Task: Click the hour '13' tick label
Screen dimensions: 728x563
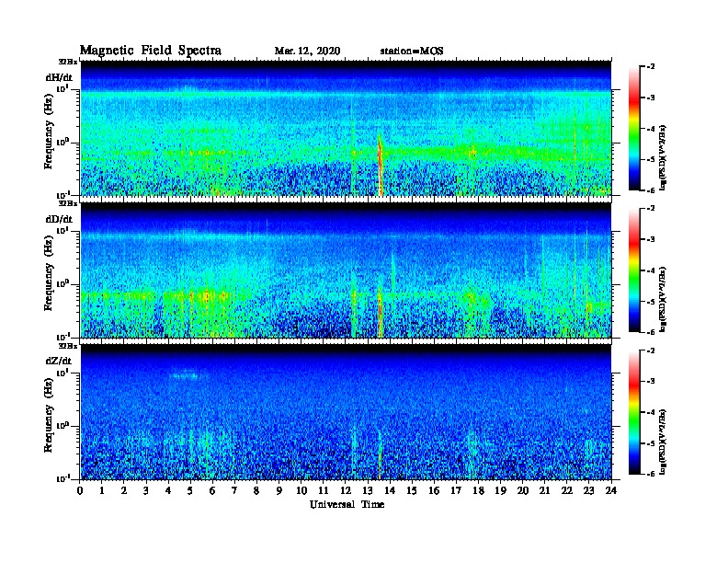Action: (368, 491)
